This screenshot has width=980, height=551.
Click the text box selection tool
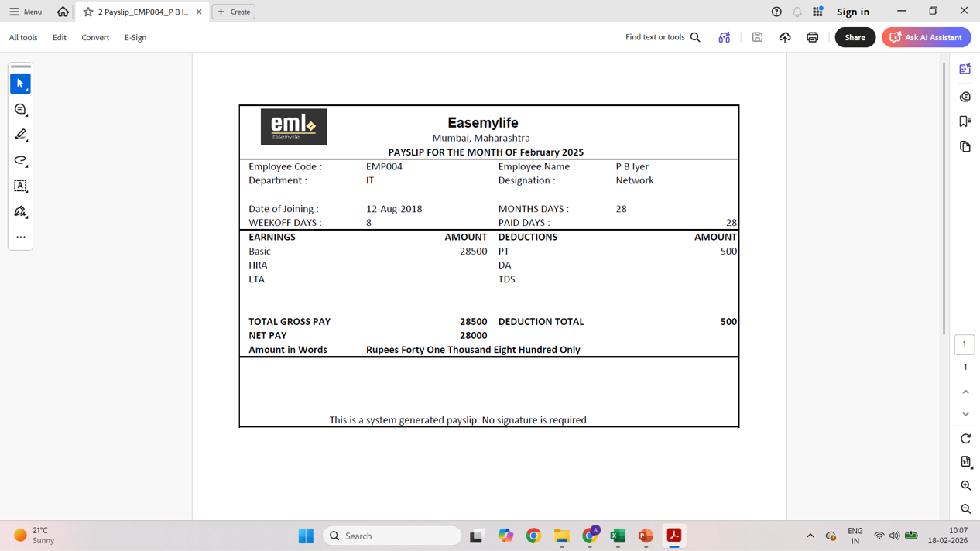[x=20, y=186]
